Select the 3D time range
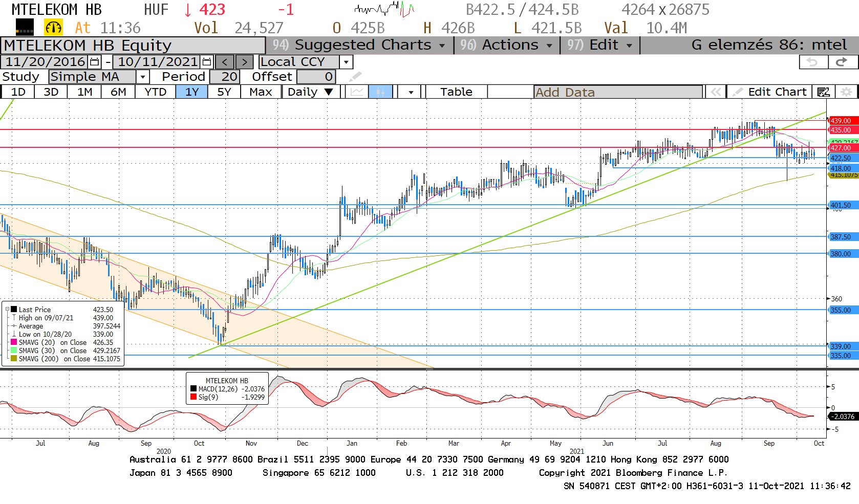 click(51, 92)
